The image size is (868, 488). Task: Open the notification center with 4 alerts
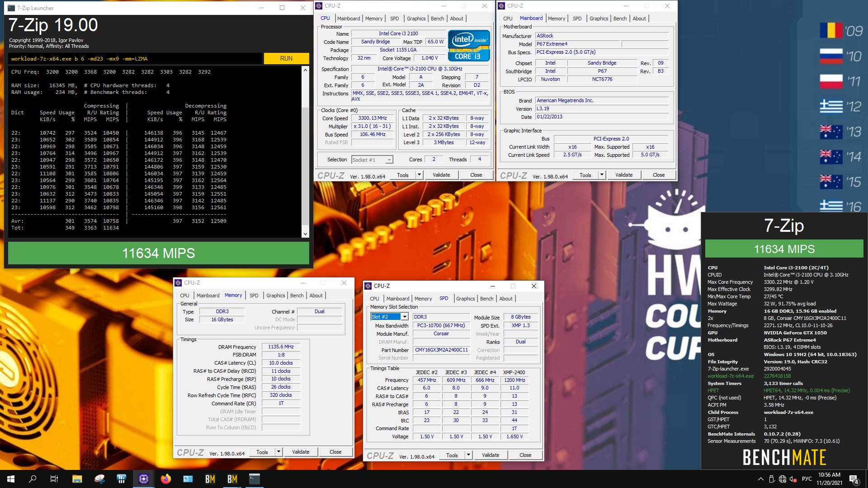click(854, 479)
